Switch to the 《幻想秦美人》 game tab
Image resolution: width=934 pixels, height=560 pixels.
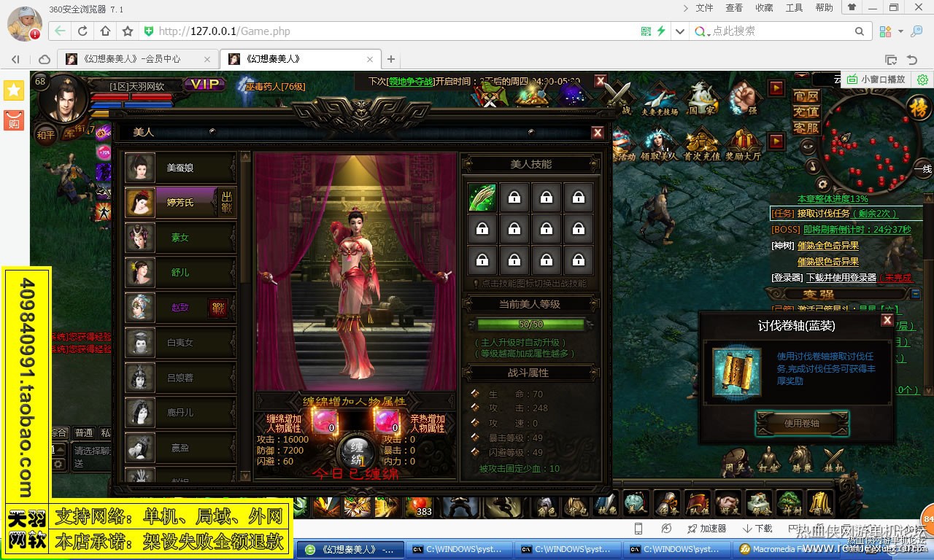(301, 59)
